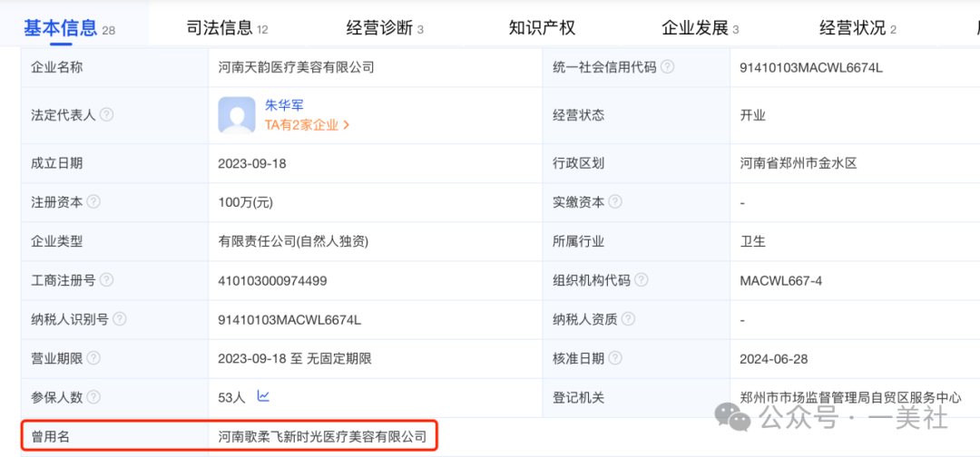This screenshot has height=457, width=980.
Task: Click help icon next to 营业期限
Action: click(93, 358)
